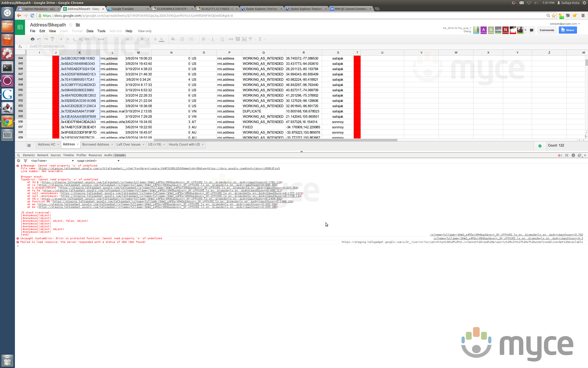The height and width of the screenshot is (368, 588).
Task: Open the Address sheet tab dropdown arrow
Action: [78, 144]
